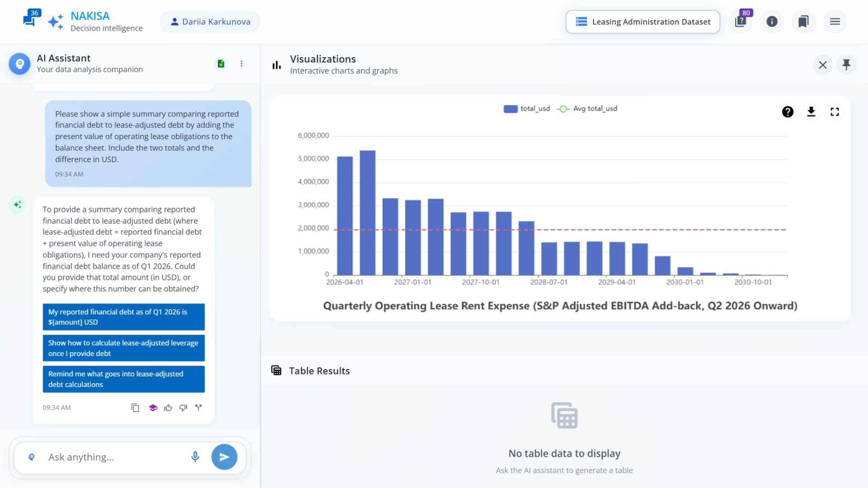Toggle the Avg total_usd legend line

click(587, 108)
